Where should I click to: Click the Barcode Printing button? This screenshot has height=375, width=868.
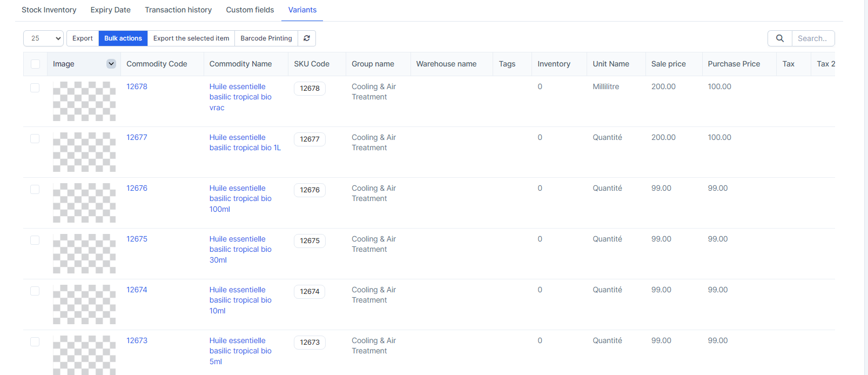pos(266,38)
